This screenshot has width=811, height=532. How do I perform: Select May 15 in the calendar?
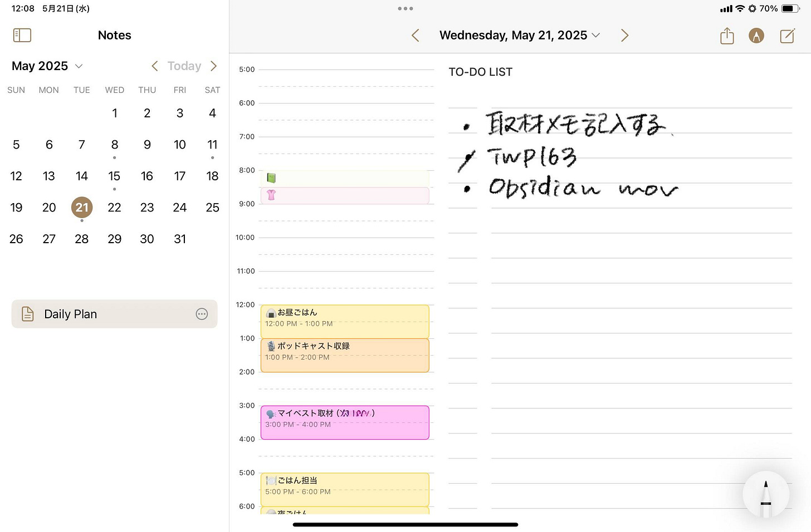pos(114,176)
